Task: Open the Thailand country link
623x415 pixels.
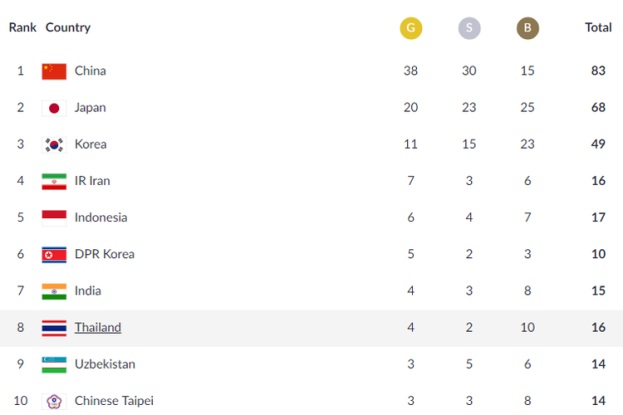Action: pyautogui.click(x=98, y=327)
